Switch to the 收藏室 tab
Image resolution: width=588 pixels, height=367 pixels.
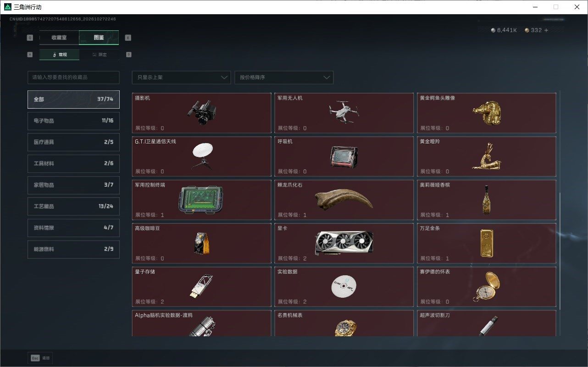click(x=59, y=38)
